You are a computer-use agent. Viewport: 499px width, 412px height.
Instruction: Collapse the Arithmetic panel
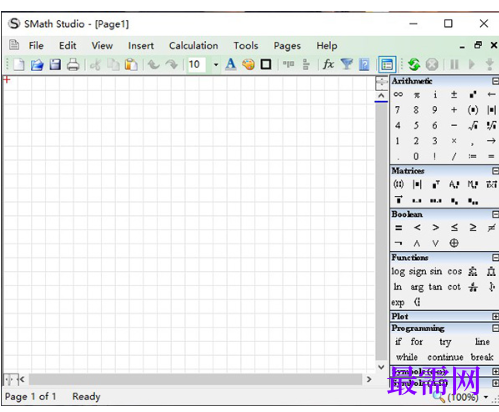495,81
